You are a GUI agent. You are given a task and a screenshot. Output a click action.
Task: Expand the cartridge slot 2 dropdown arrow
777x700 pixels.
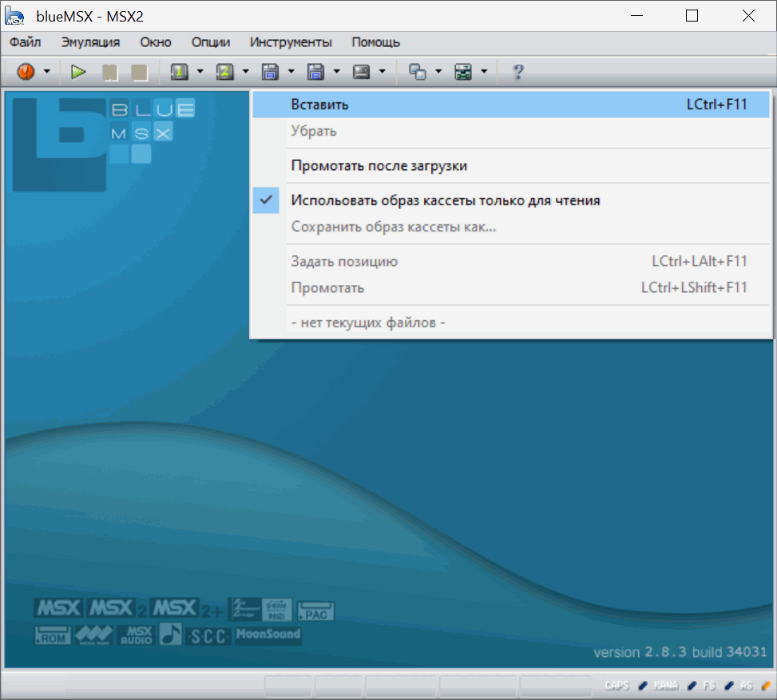pyautogui.click(x=246, y=72)
